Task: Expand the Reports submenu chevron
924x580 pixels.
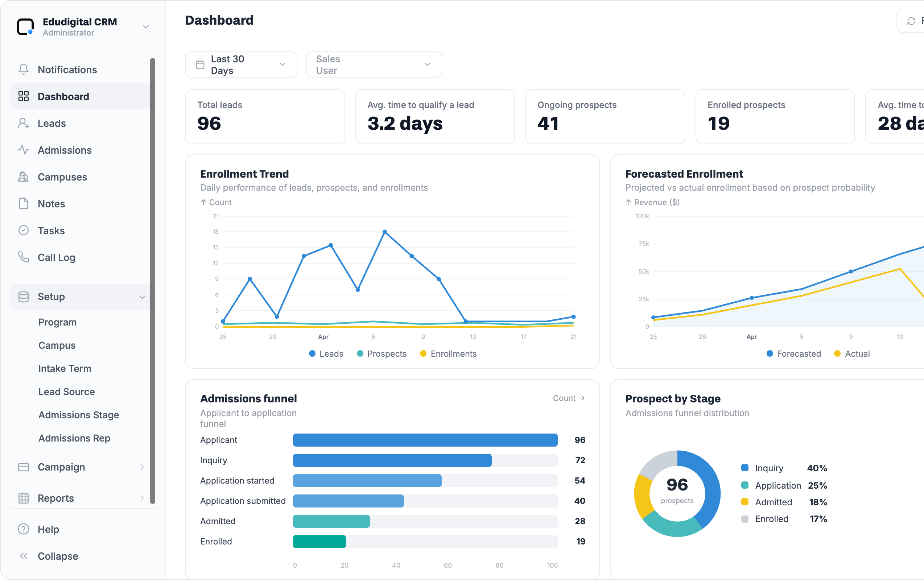Action: pyautogui.click(x=142, y=498)
